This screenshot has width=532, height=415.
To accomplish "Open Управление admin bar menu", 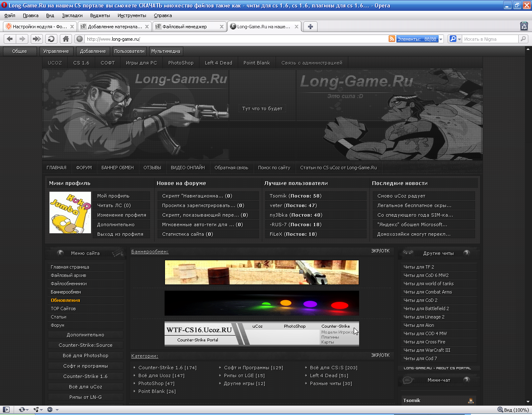I will (56, 51).
